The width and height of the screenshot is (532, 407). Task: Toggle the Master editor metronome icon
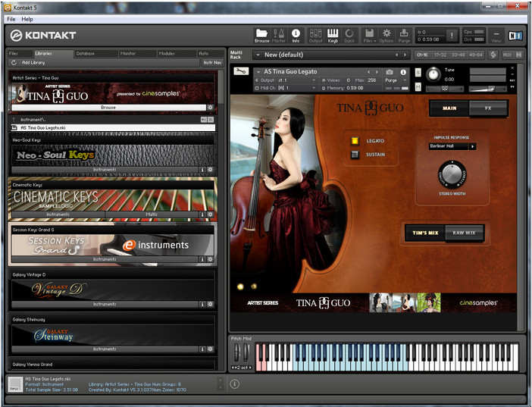coord(279,36)
